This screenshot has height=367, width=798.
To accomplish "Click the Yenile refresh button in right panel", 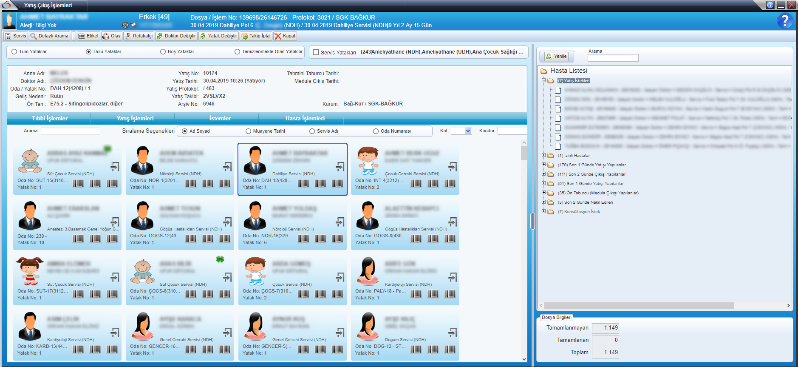I will pos(556,56).
